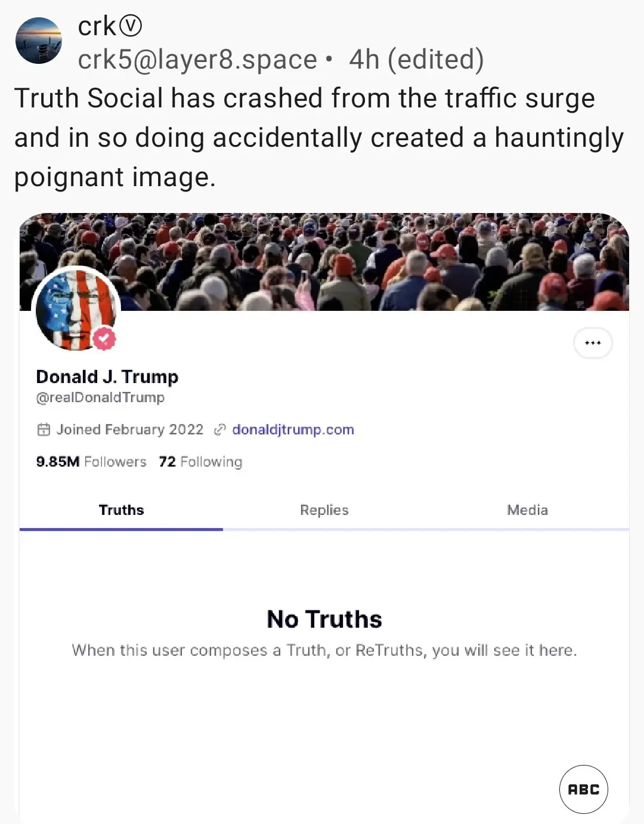The image size is (644, 824).
Task: Open the 72 Following list
Action: click(x=200, y=462)
